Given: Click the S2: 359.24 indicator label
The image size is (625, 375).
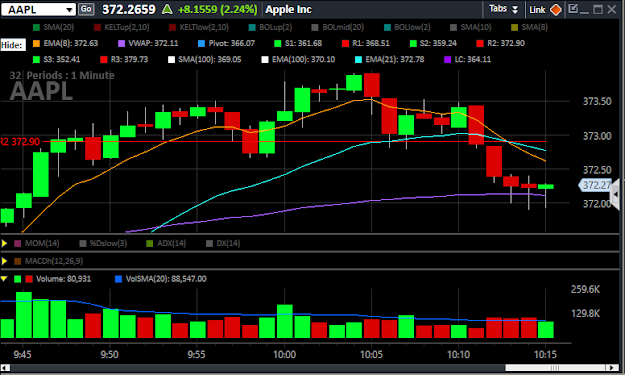Looking at the screenshot, I should [x=438, y=43].
